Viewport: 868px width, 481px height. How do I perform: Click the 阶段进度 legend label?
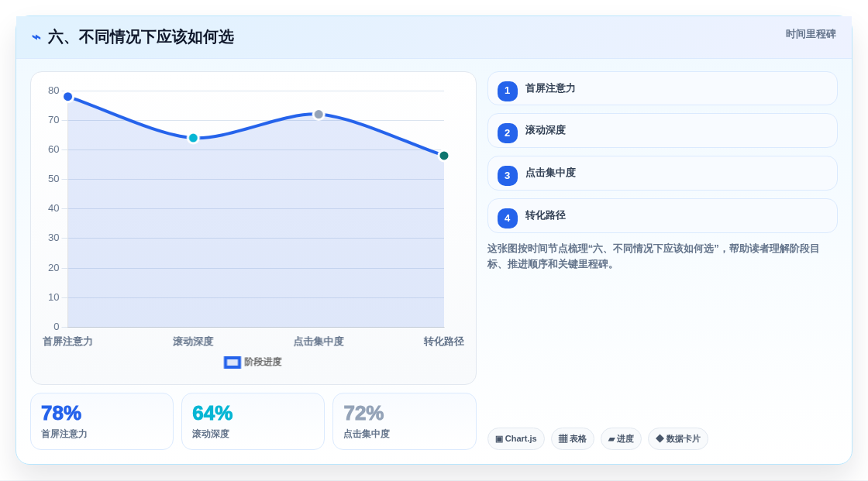(x=263, y=362)
